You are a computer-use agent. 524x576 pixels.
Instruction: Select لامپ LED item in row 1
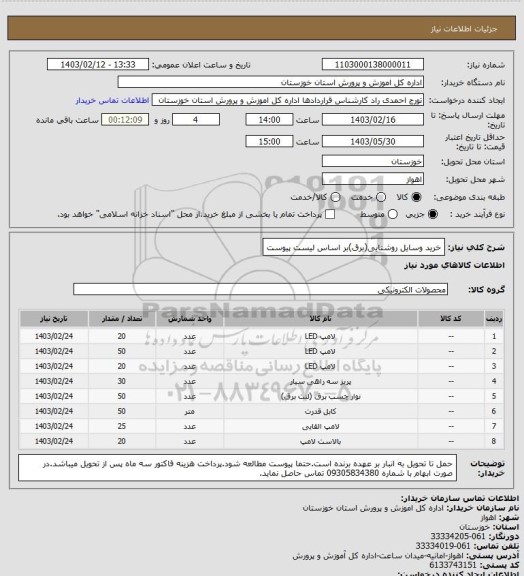click(x=320, y=336)
